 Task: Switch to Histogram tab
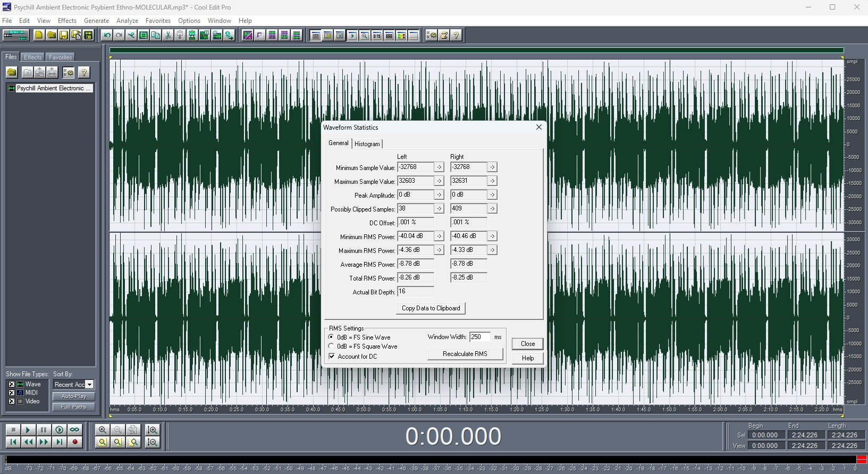pyautogui.click(x=367, y=143)
